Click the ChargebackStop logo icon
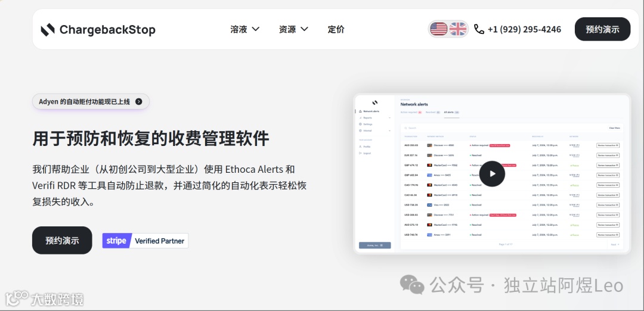This screenshot has height=311, width=644. coord(48,30)
